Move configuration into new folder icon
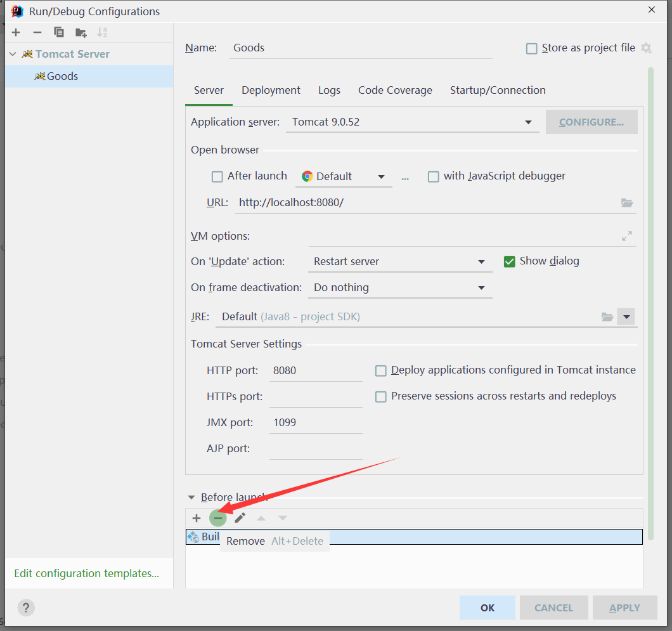The width and height of the screenshot is (672, 631). [x=81, y=32]
